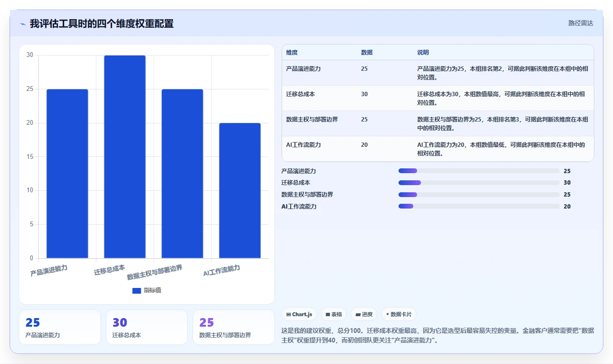613x364 pixels.
Task: Click the AI工作流能力 x-axis label
Action: [221, 271]
